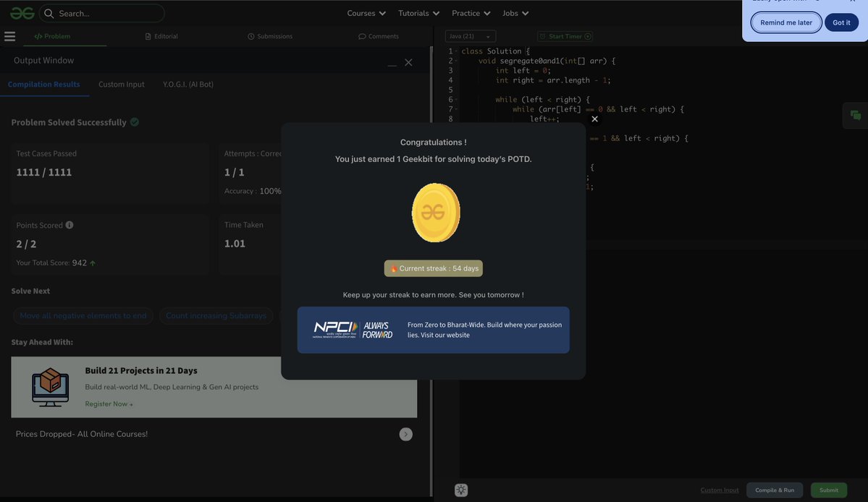
Task: Open the chat icon on right edge
Action: tap(855, 116)
